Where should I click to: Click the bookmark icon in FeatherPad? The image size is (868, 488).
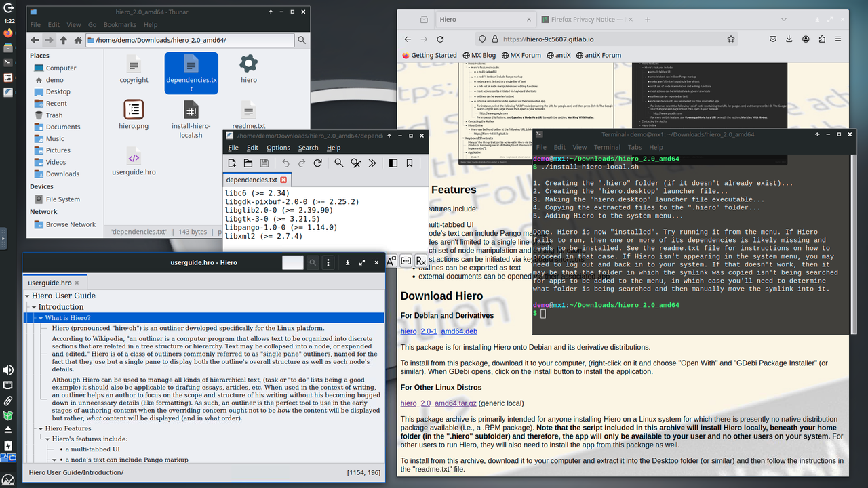click(x=410, y=163)
